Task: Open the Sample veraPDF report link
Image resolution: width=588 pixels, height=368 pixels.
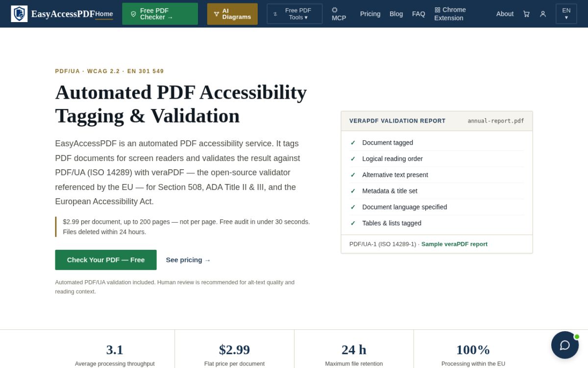Action: [x=454, y=244]
